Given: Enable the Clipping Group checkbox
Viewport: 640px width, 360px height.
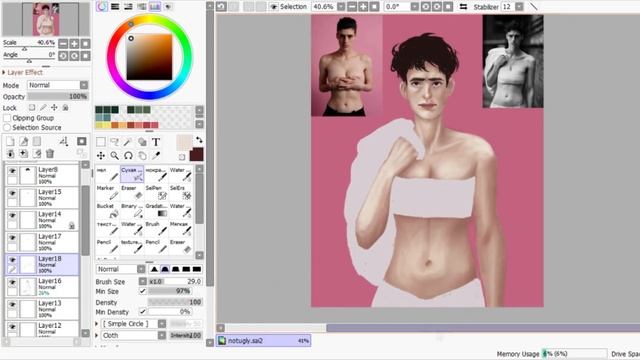Looking at the screenshot, I should 7,118.
